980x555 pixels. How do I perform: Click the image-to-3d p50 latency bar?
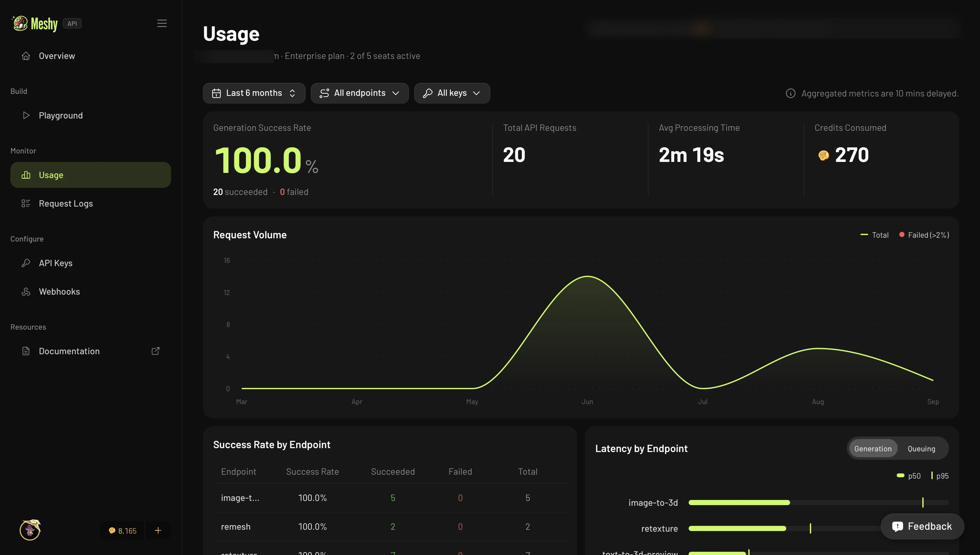[739, 503]
